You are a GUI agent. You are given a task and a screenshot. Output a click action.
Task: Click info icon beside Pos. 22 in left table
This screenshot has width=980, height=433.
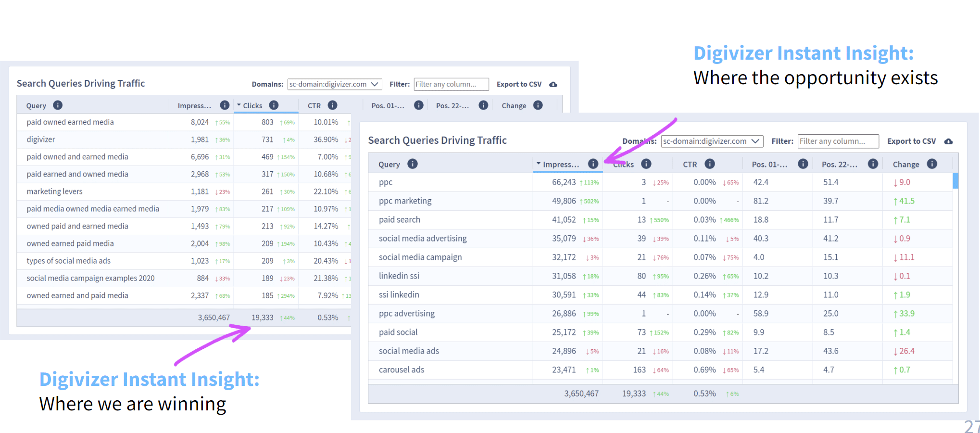tap(483, 105)
